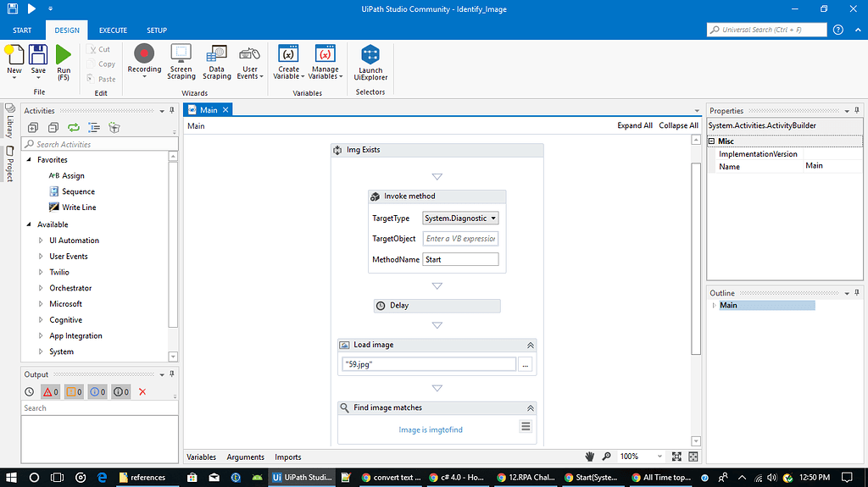Click the Search Activities field

click(x=100, y=144)
